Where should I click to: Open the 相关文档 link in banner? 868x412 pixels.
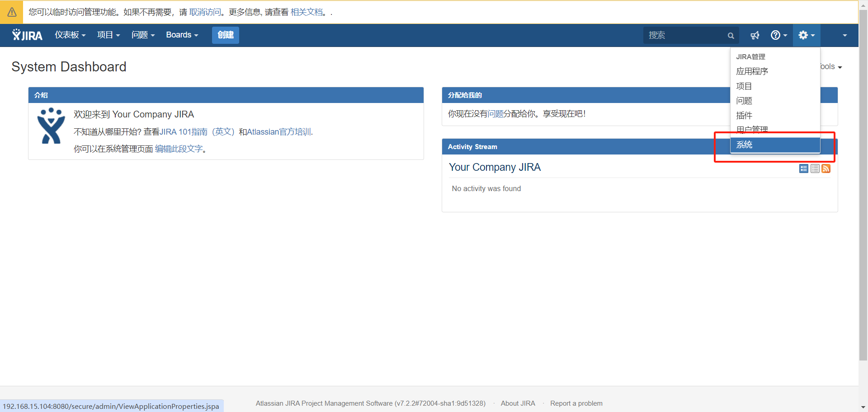tap(307, 12)
